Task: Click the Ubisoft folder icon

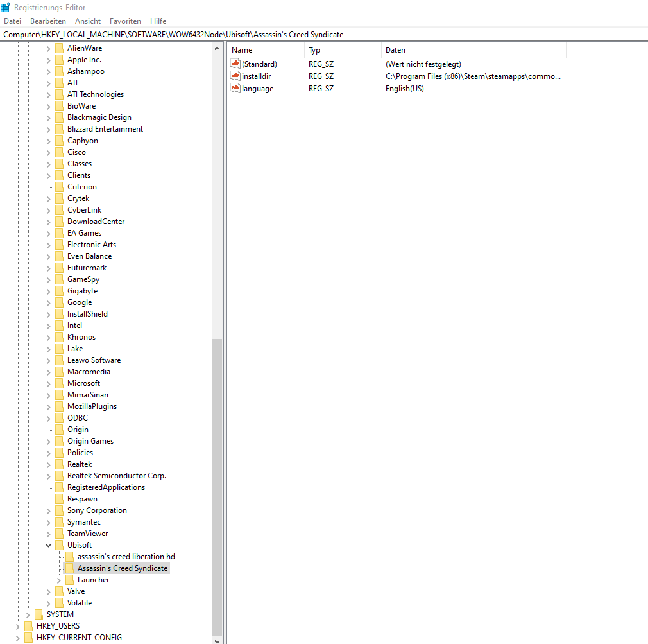Action: pyautogui.click(x=60, y=545)
